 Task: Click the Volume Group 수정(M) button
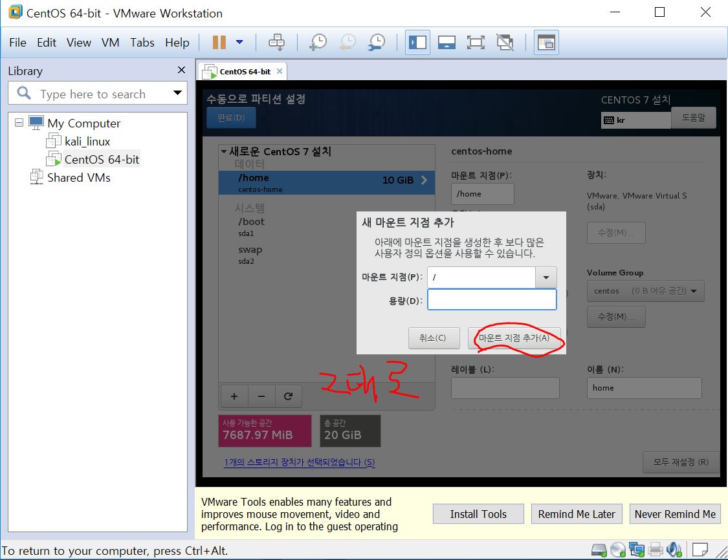(615, 317)
